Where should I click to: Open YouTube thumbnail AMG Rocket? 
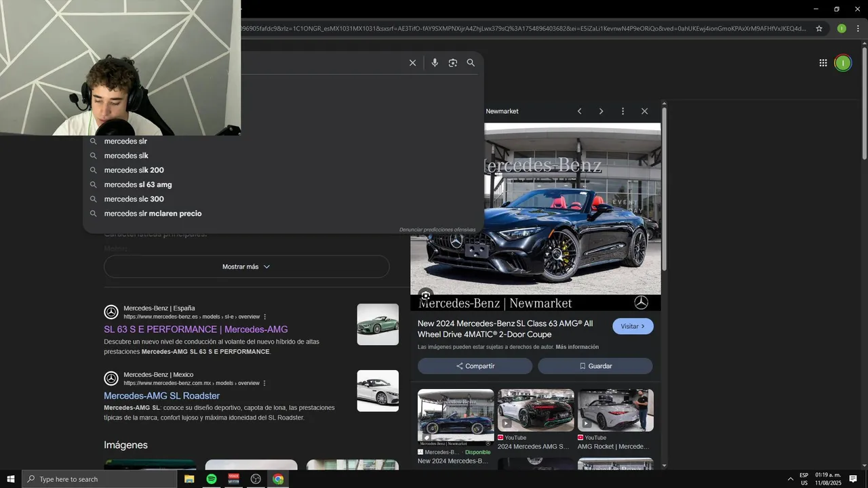click(616, 410)
